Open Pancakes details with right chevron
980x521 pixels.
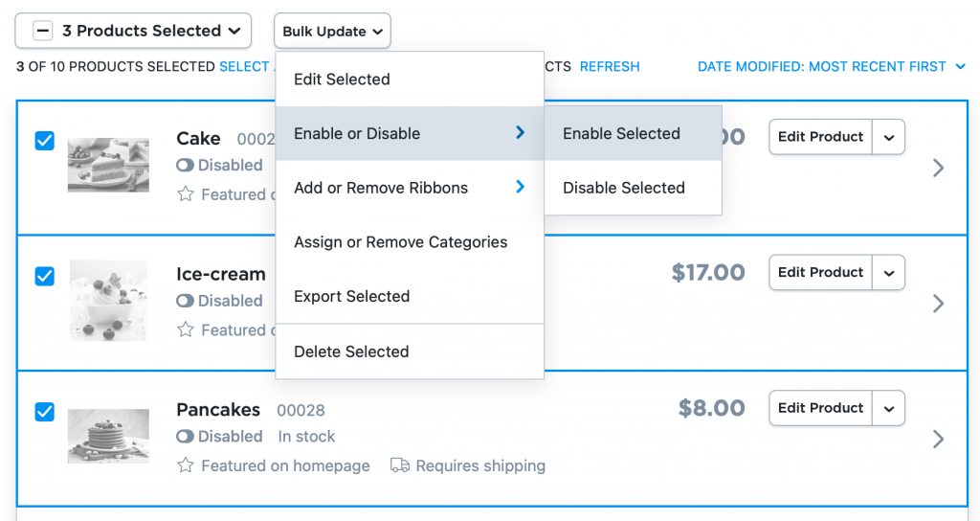tap(938, 439)
